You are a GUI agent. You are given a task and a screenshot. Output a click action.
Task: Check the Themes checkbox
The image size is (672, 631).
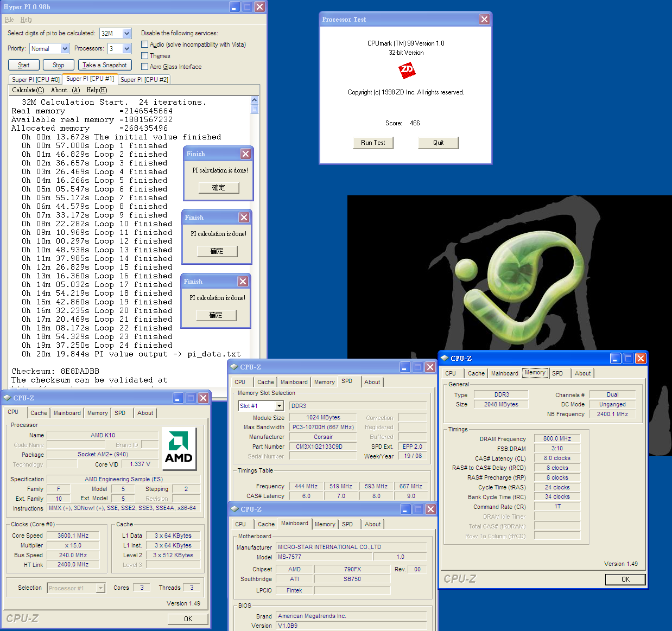pos(145,55)
